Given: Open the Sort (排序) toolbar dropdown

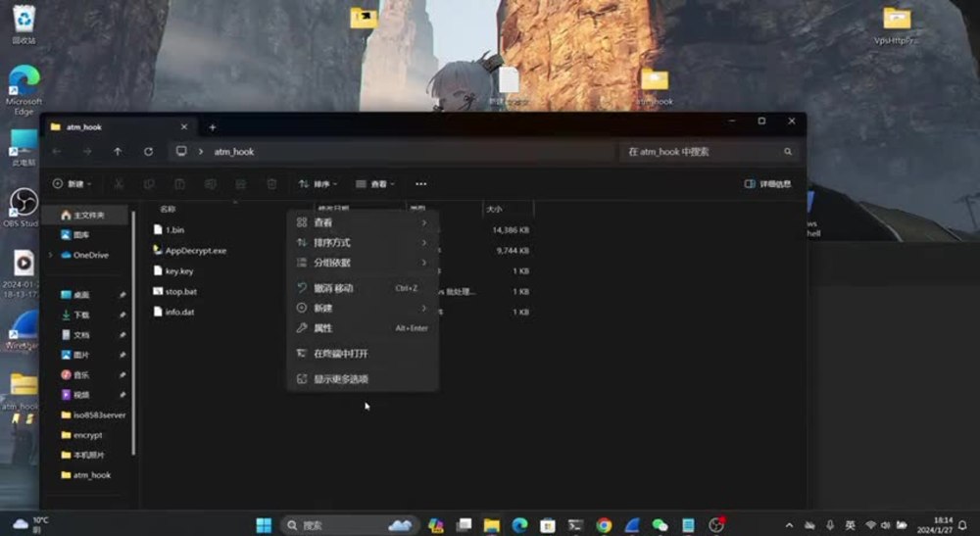Looking at the screenshot, I should 318,183.
